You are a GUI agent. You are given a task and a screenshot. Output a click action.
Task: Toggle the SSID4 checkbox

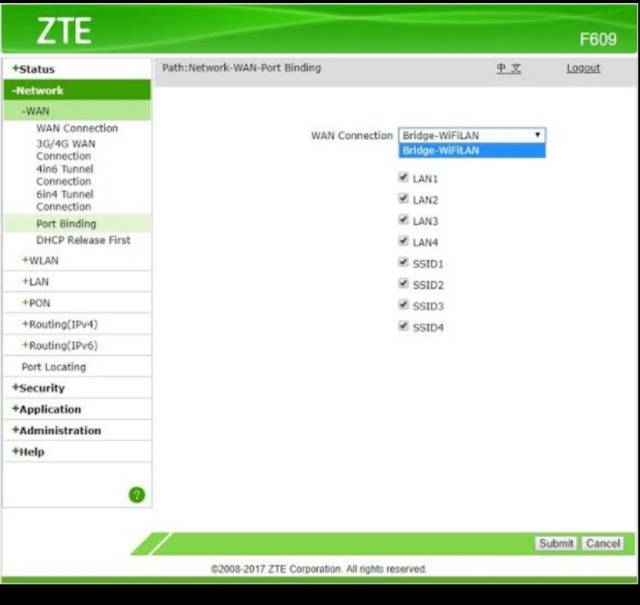(403, 326)
